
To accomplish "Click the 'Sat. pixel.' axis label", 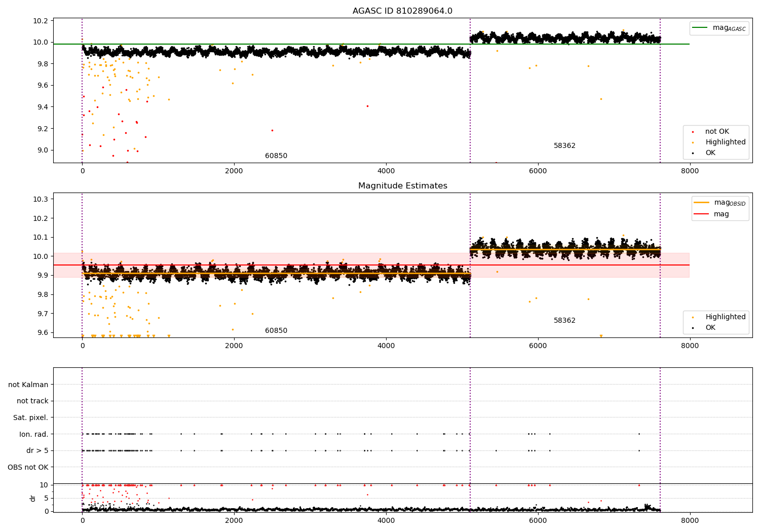I will [31, 418].
